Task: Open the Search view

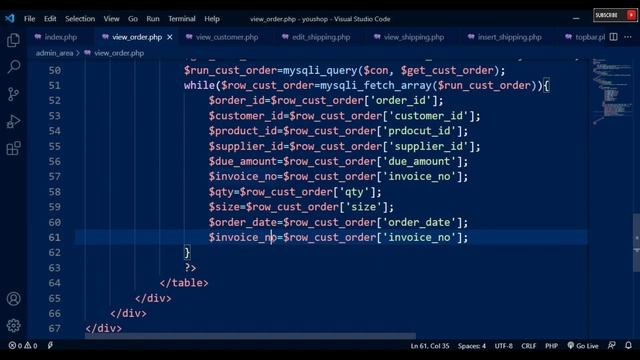Action: click(x=13, y=67)
